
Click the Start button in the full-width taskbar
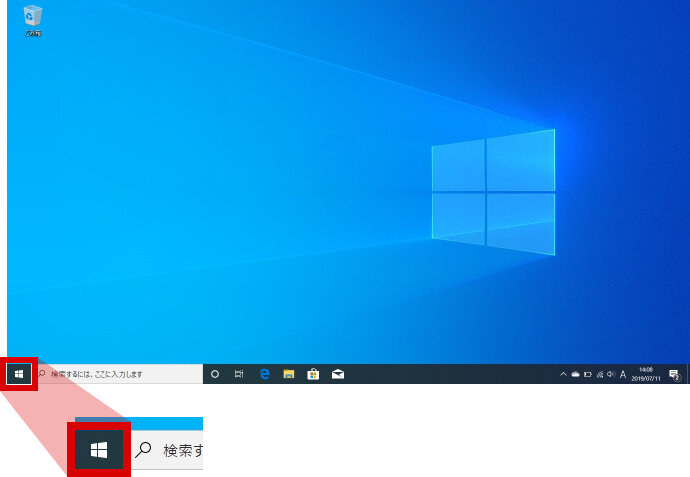point(19,374)
